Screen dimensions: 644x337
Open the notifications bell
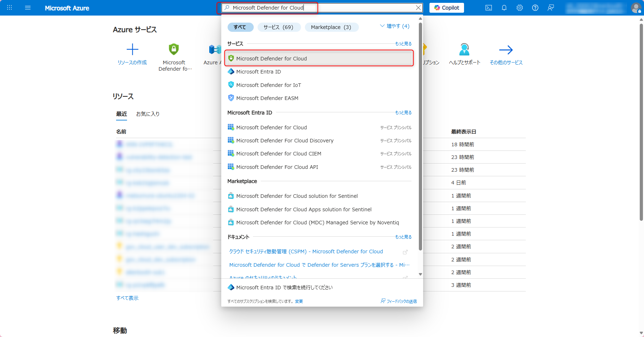point(504,7)
